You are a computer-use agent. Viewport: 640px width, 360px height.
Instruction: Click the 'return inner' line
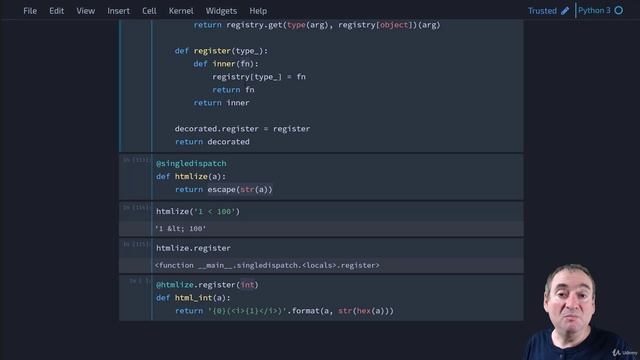tap(221, 103)
